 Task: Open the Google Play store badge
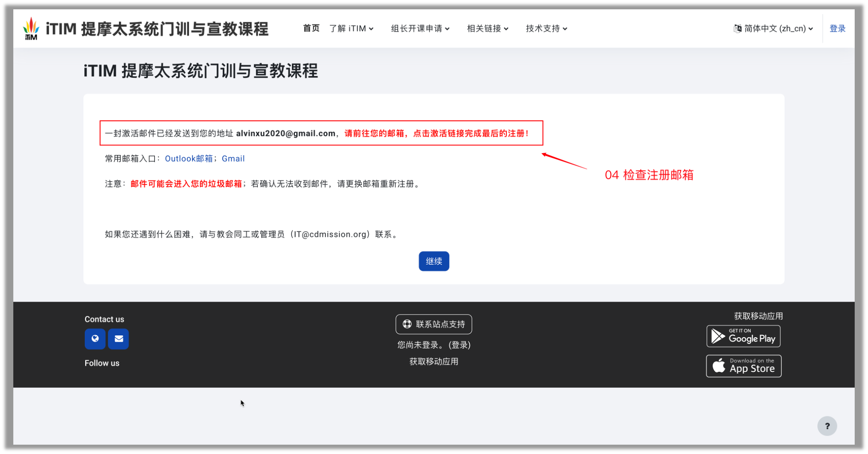[x=743, y=336]
